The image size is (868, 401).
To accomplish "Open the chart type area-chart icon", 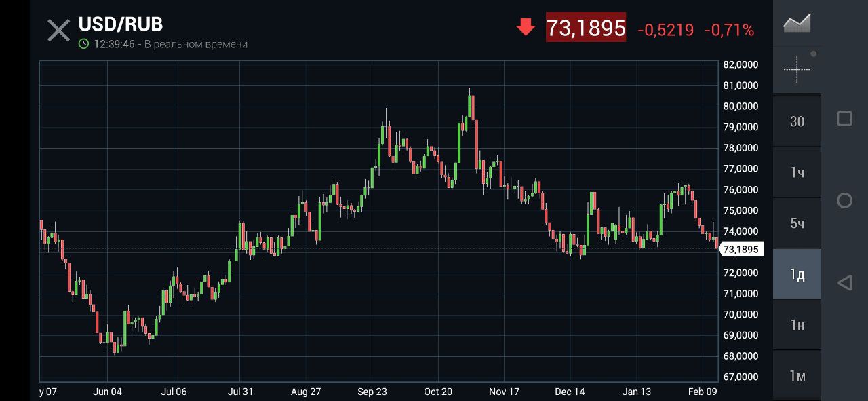I will tap(797, 23).
